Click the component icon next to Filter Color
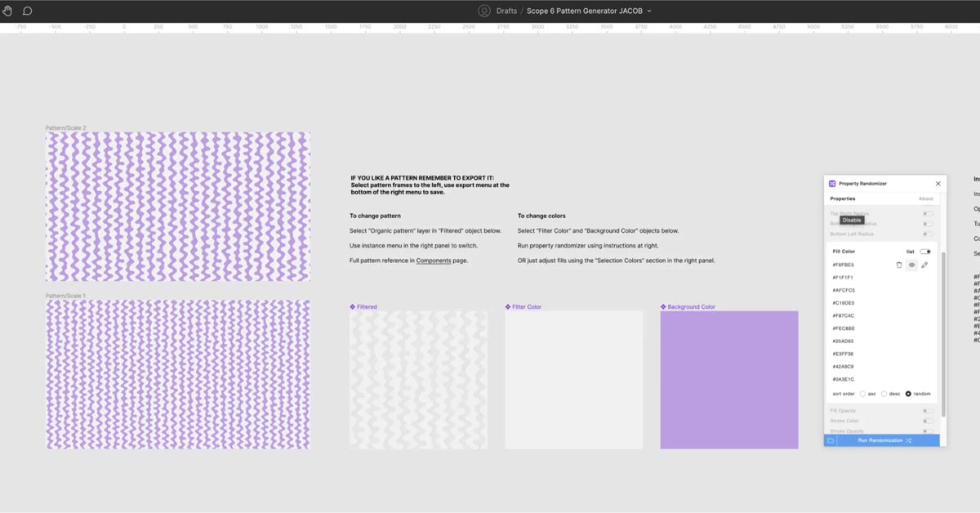 coord(507,307)
